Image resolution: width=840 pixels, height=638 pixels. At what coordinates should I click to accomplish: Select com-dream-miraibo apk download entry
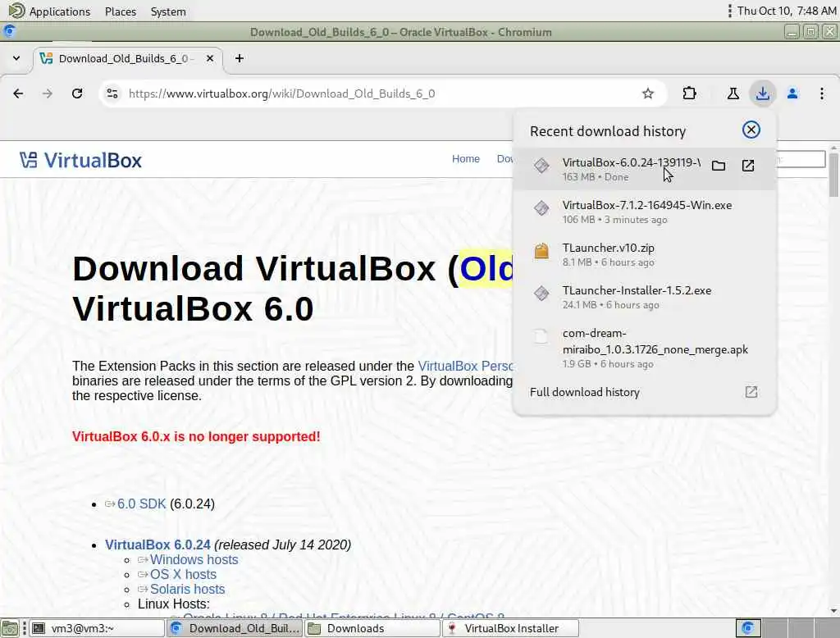point(644,348)
